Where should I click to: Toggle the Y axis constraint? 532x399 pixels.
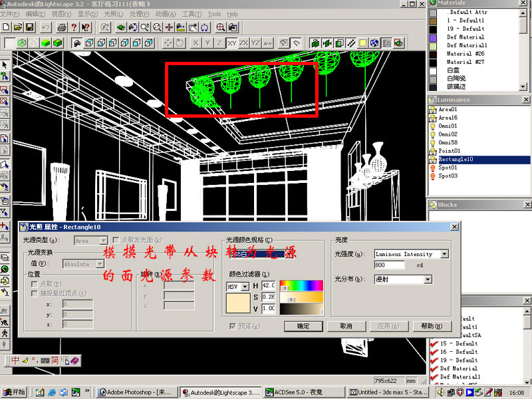tap(207, 43)
